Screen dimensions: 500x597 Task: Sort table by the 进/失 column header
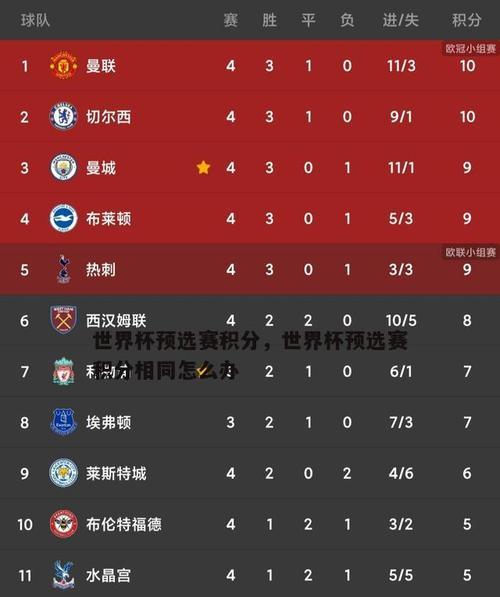click(x=401, y=20)
